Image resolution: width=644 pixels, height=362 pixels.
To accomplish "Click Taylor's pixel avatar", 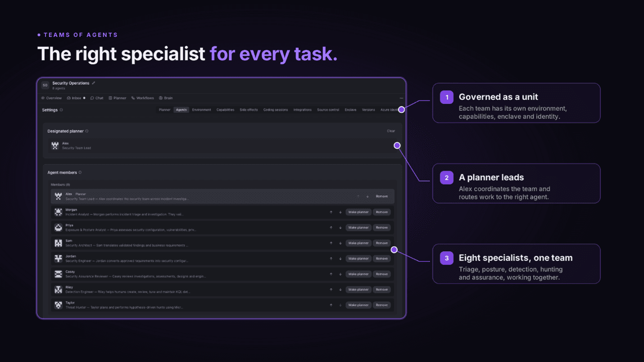I will pos(58,305).
